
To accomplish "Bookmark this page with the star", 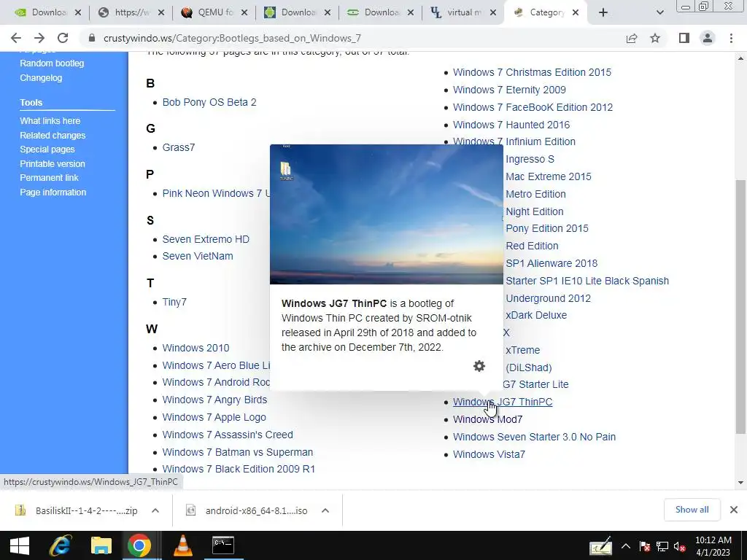I will (x=656, y=38).
